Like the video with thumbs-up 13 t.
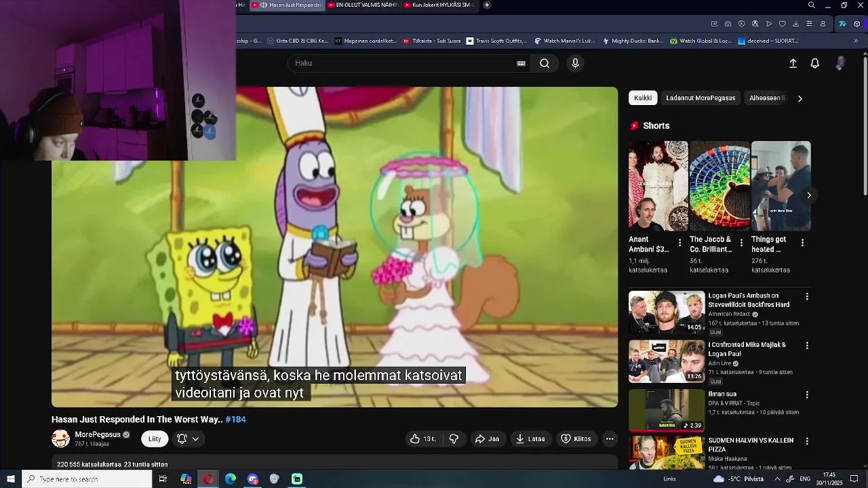The image size is (868, 488). point(422,439)
